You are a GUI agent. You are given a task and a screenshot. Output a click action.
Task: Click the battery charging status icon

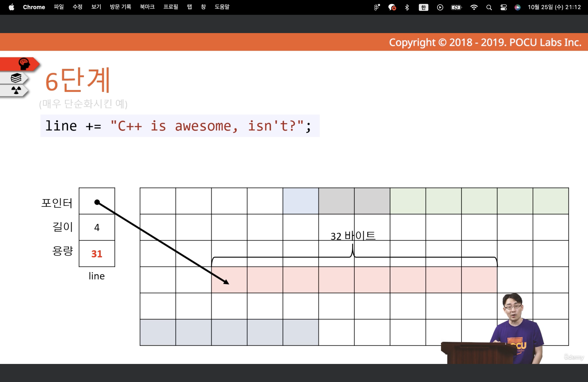(456, 7)
